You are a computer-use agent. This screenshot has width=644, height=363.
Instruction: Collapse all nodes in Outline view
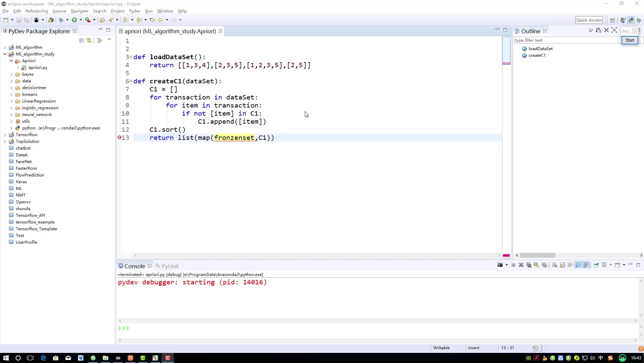tap(606, 30)
